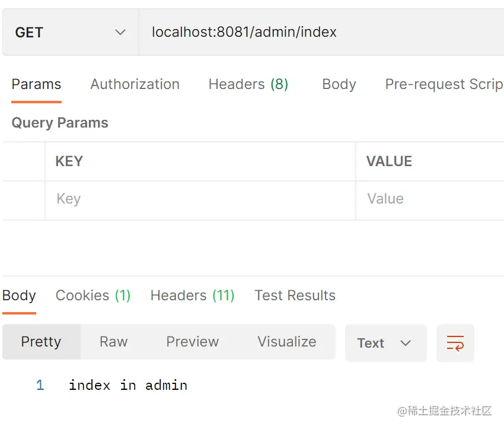The height and width of the screenshot is (429, 504).
Task: Open the Test Results tab
Action: tap(295, 295)
